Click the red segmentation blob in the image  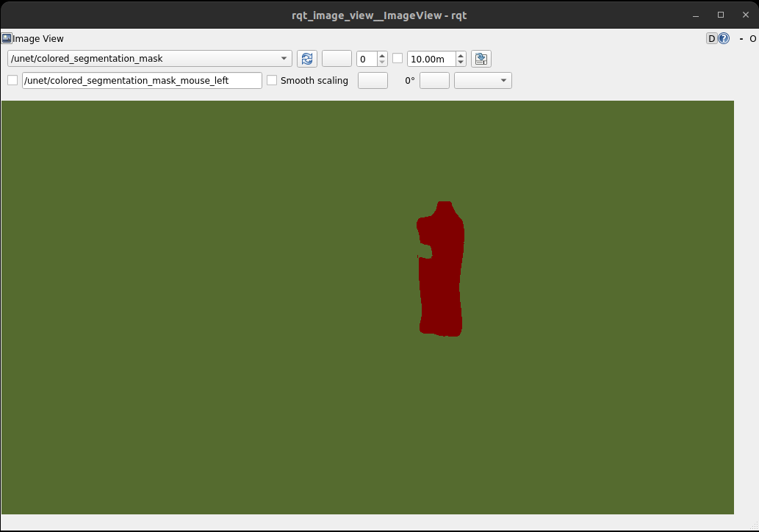[441, 272]
